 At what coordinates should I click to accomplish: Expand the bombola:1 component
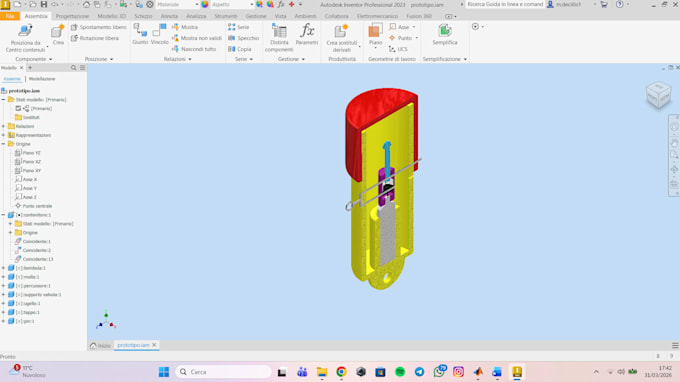click(3, 268)
